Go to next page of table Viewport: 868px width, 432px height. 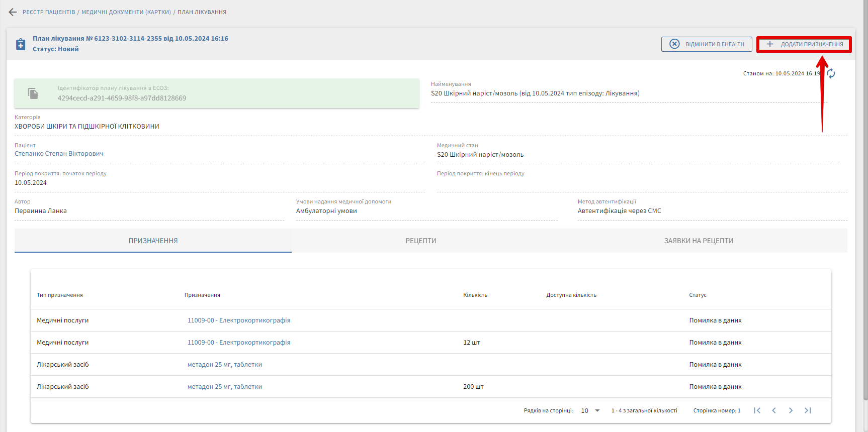coord(791,410)
